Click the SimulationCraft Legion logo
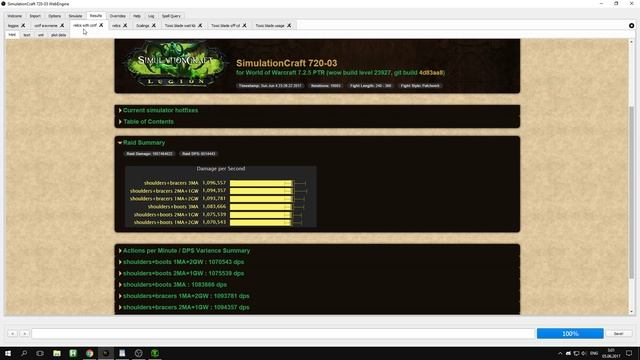This screenshot has width=640, height=360. click(176, 64)
